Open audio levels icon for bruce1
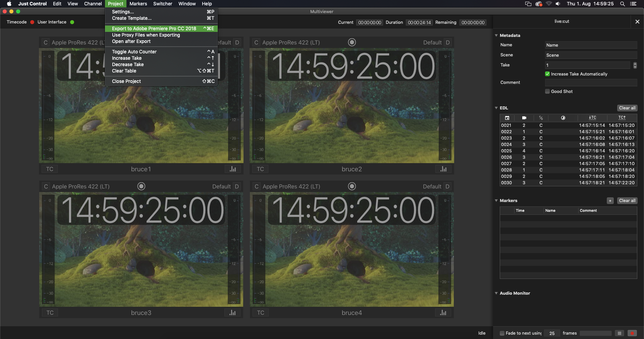 coord(233,169)
